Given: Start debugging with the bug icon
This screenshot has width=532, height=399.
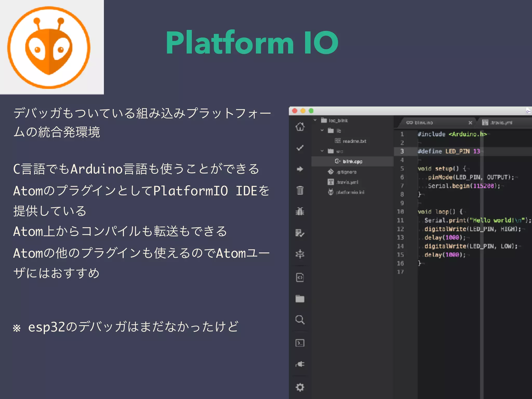Looking at the screenshot, I should [300, 211].
